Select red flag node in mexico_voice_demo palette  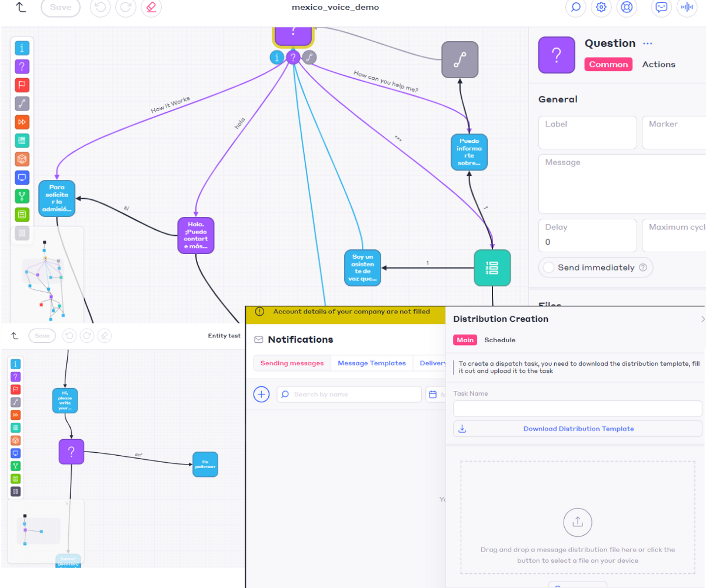(x=22, y=85)
